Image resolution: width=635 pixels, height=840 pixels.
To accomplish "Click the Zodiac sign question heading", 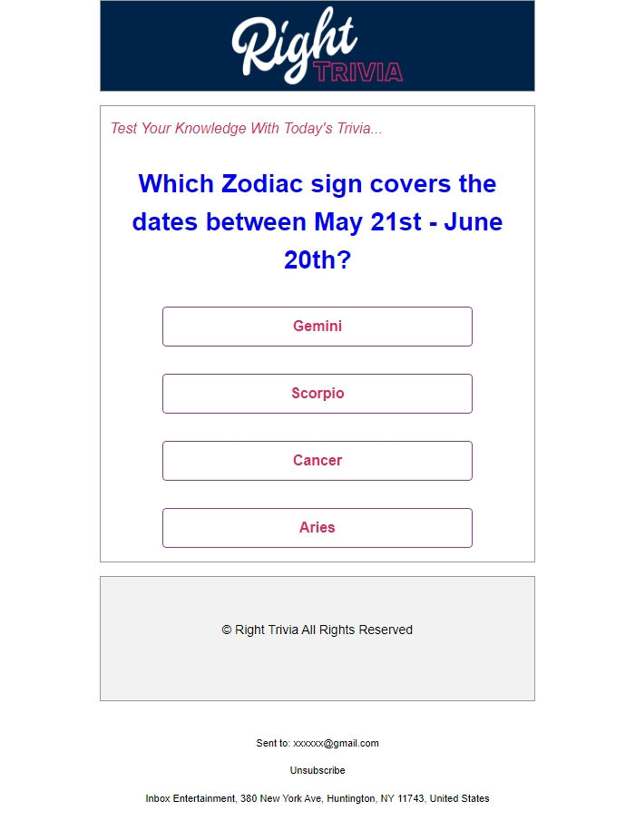I will point(317,221).
